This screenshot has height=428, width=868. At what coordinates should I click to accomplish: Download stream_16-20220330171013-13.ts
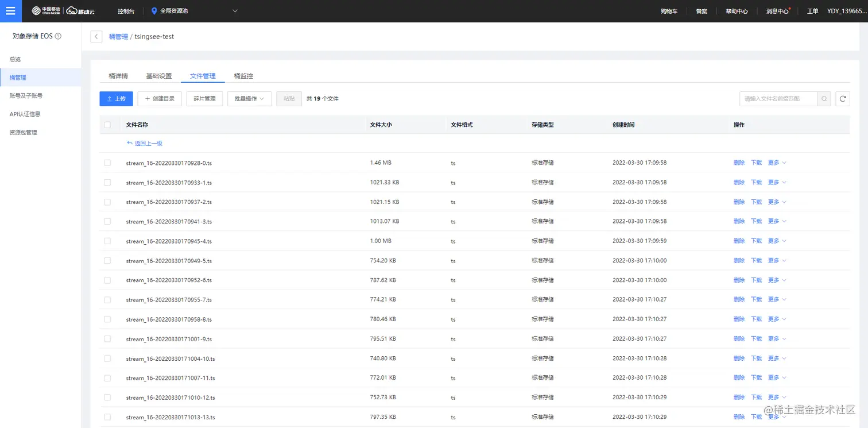click(757, 417)
